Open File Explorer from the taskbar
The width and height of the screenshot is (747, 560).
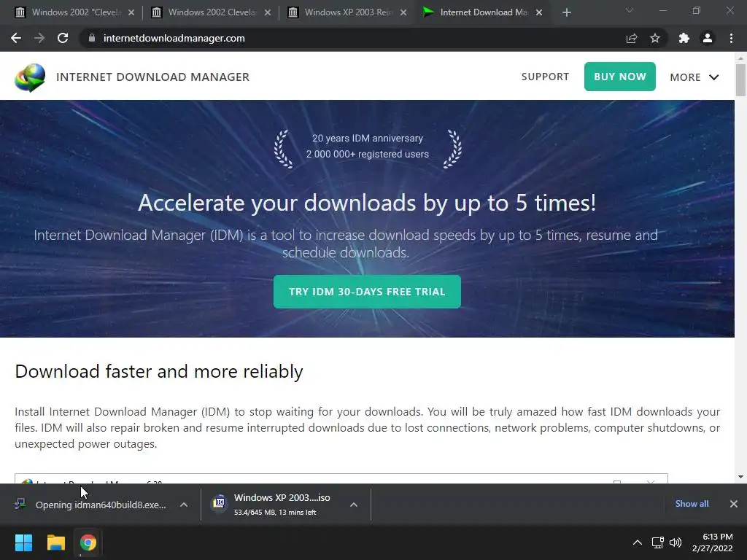pyautogui.click(x=55, y=542)
